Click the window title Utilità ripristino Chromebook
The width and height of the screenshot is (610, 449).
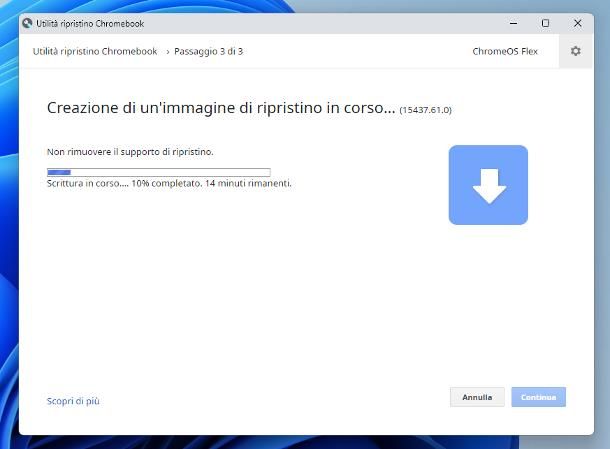(90, 24)
